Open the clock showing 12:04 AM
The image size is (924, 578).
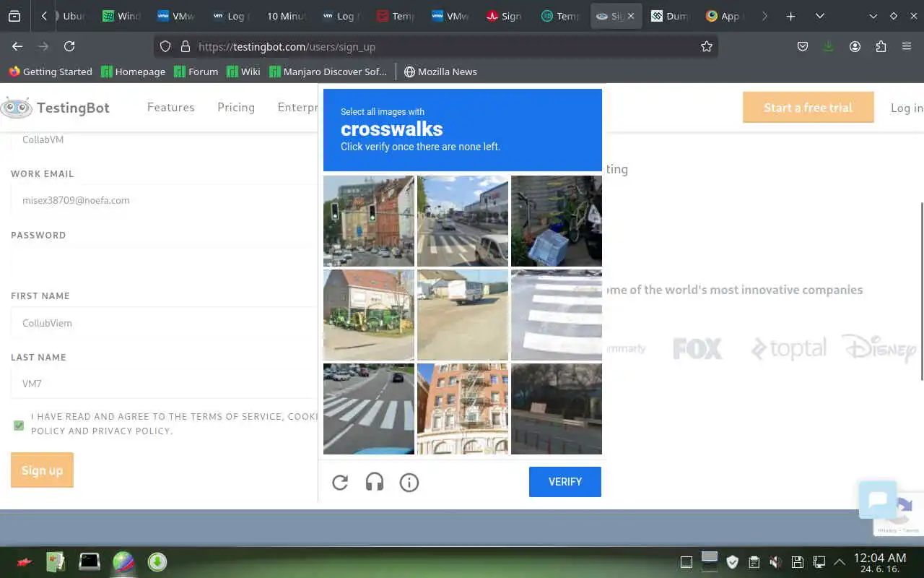[x=879, y=563]
